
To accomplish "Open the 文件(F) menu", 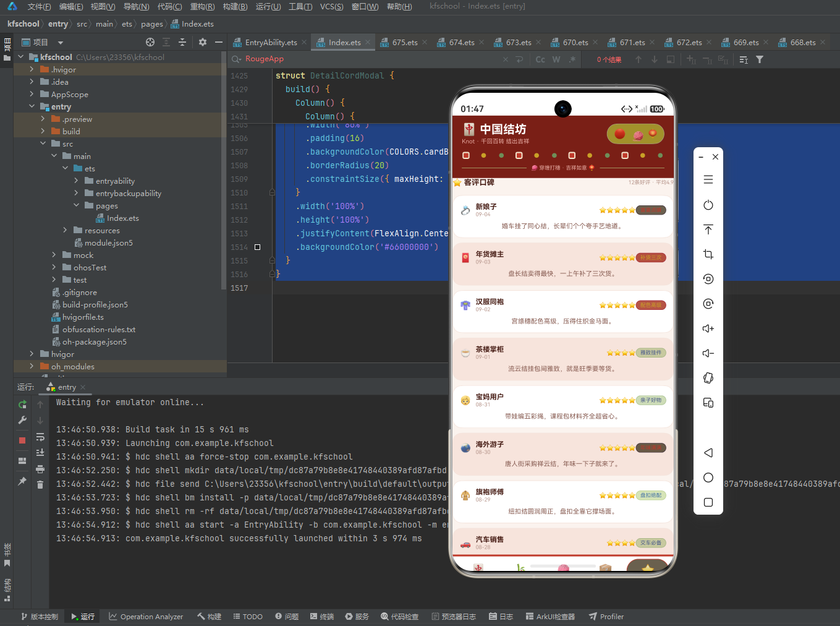I will click(x=39, y=6).
